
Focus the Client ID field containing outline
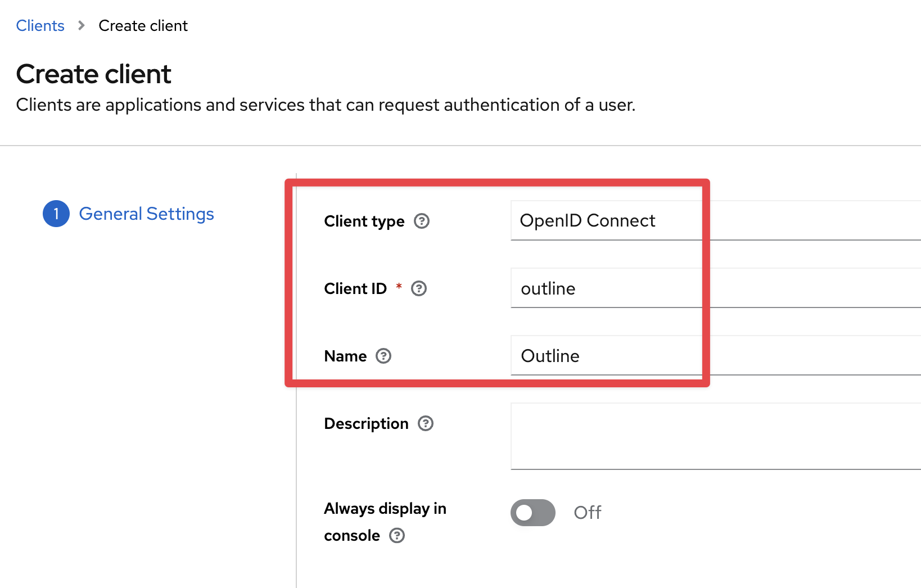pyautogui.click(x=714, y=288)
